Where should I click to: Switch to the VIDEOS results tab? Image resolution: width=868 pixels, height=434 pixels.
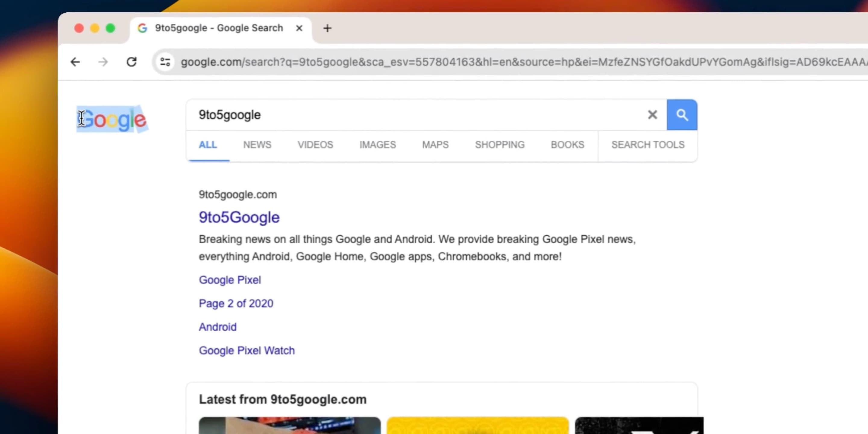click(315, 145)
